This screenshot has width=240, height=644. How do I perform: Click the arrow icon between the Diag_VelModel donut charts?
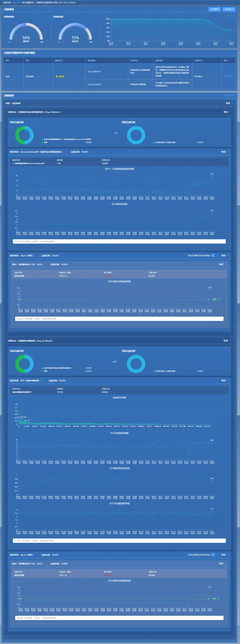coord(115,133)
